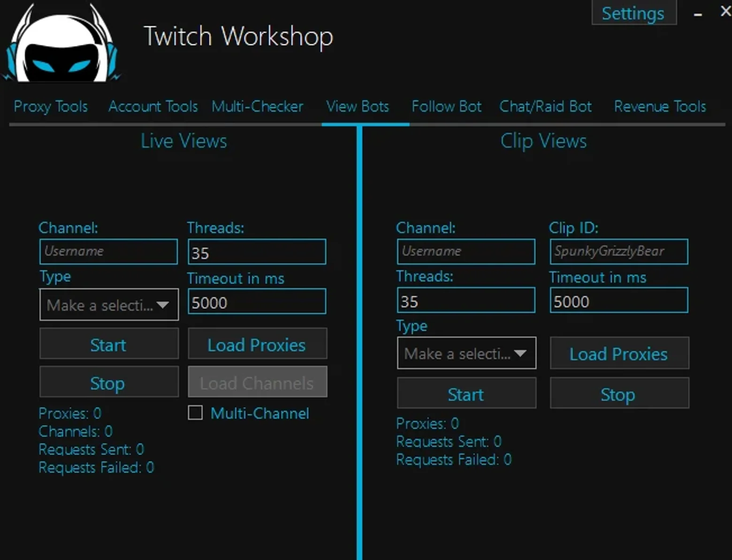Select the View Bots tab
This screenshot has width=732, height=560.
point(358,107)
